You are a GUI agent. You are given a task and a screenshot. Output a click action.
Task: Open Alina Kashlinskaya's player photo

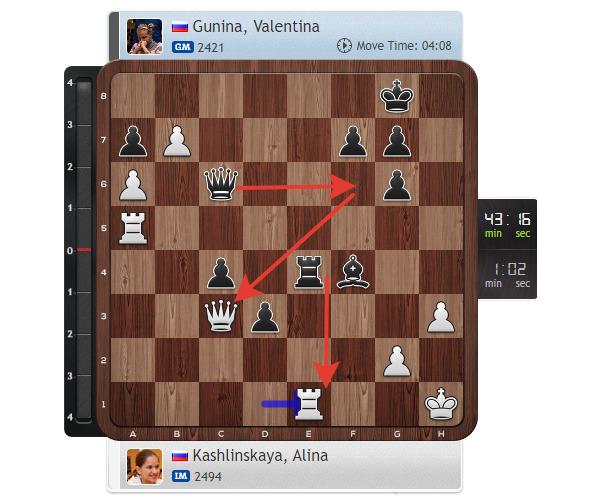[144, 466]
